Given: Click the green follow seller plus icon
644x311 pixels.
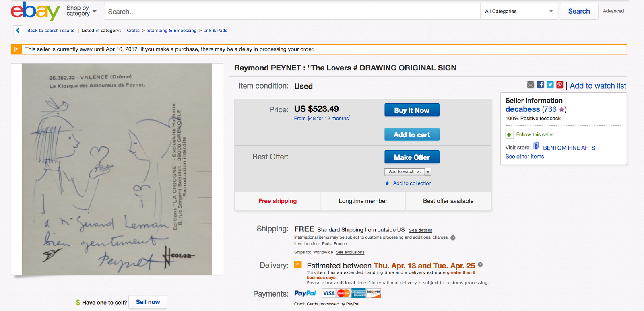Looking at the screenshot, I should tap(509, 135).
